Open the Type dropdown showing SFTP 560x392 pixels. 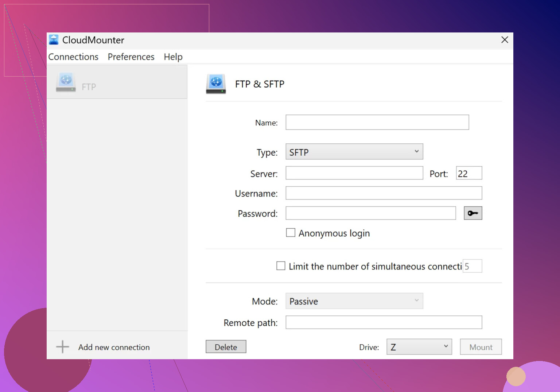354,152
